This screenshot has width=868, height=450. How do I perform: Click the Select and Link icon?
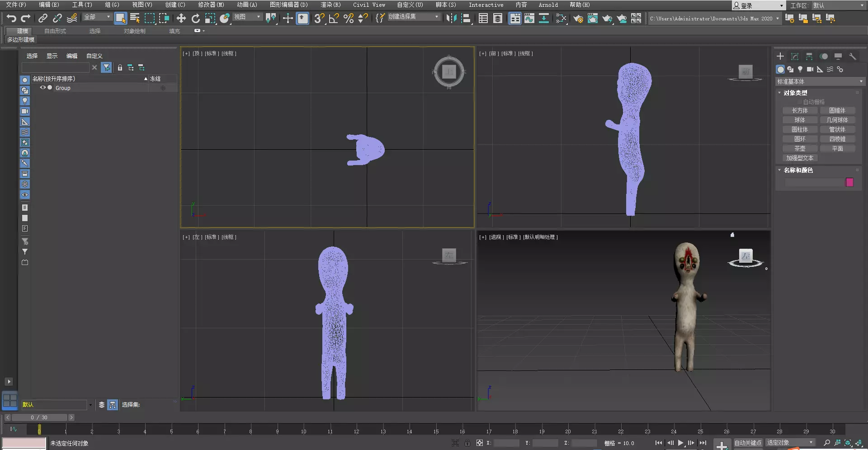(43, 18)
